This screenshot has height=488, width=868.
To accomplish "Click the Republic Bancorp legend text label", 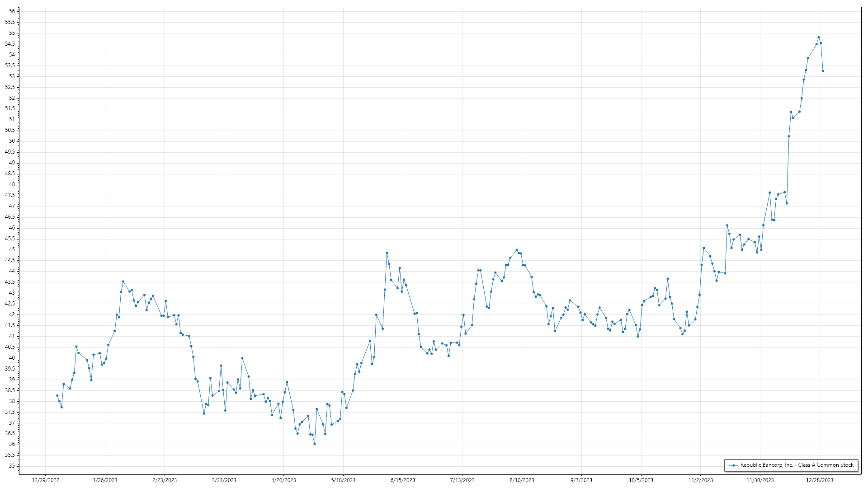I will (797, 465).
